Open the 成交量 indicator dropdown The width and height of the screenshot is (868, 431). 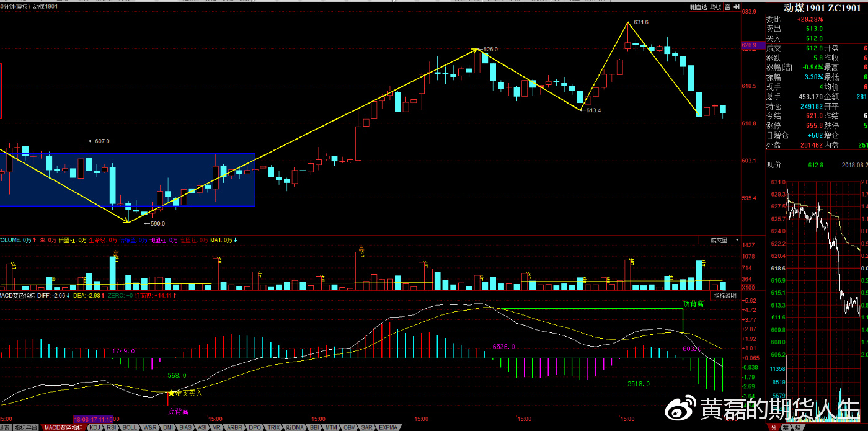(719, 240)
